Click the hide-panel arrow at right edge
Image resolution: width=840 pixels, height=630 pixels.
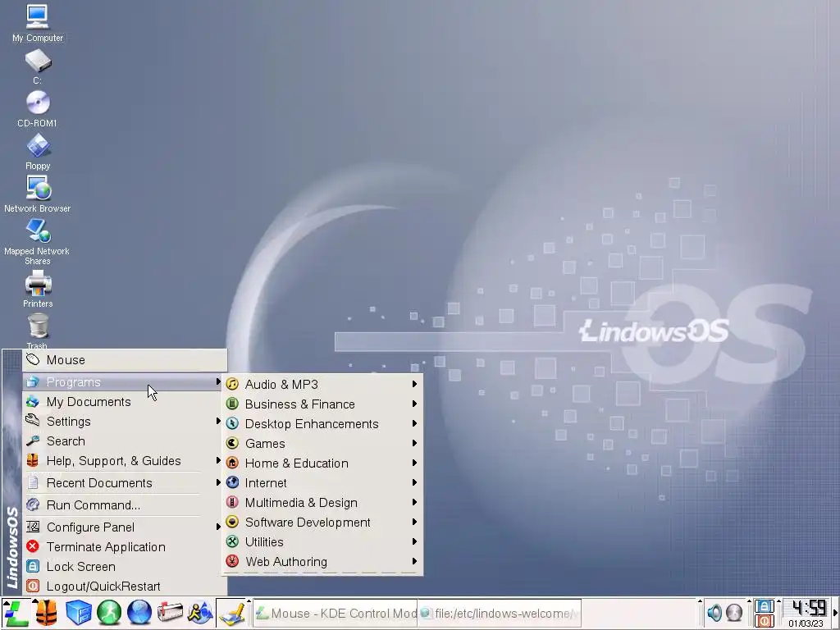(x=834, y=614)
